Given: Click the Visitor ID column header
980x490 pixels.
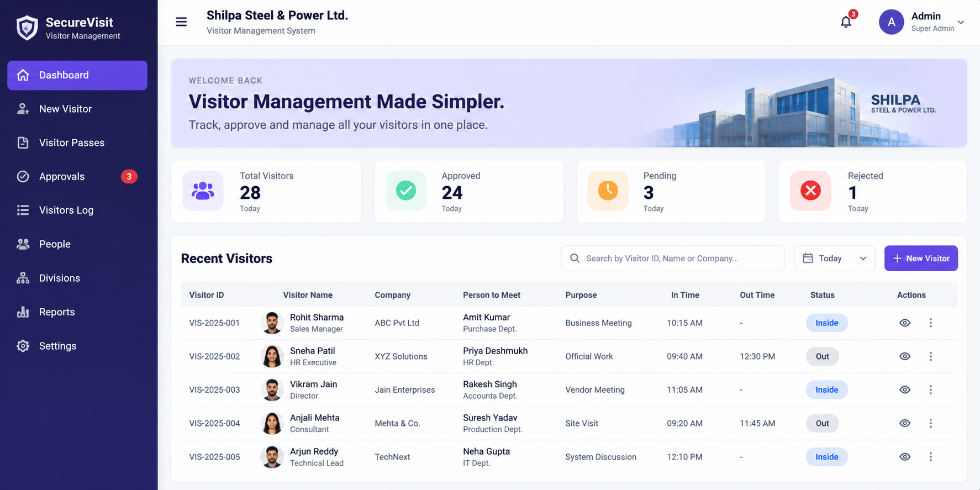Looking at the screenshot, I should pyautogui.click(x=207, y=295).
